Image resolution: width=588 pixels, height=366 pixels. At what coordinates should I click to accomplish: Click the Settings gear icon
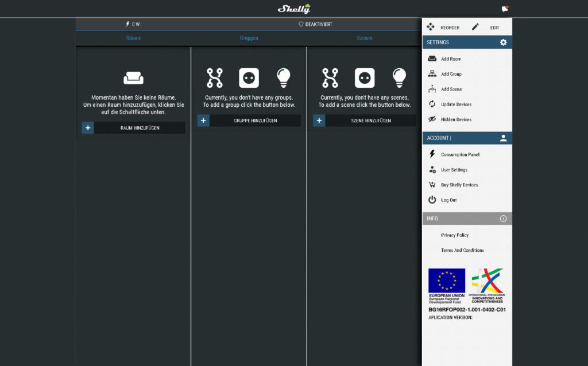503,42
